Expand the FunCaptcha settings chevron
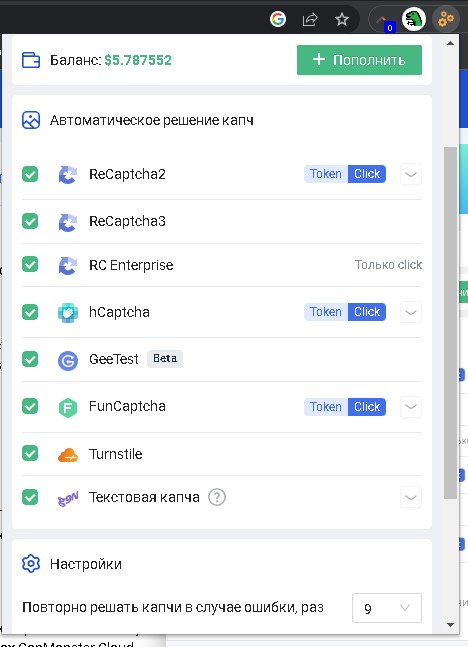 point(411,406)
